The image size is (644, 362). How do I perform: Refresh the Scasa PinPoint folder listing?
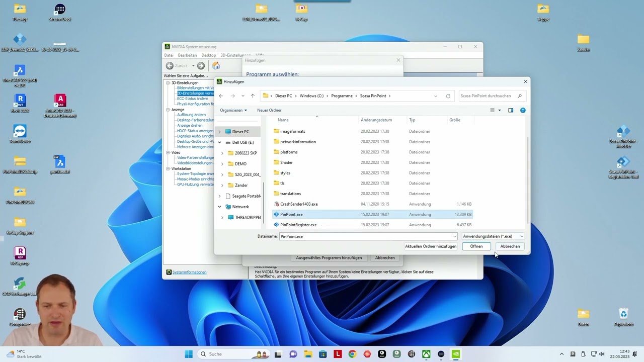coord(448,96)
